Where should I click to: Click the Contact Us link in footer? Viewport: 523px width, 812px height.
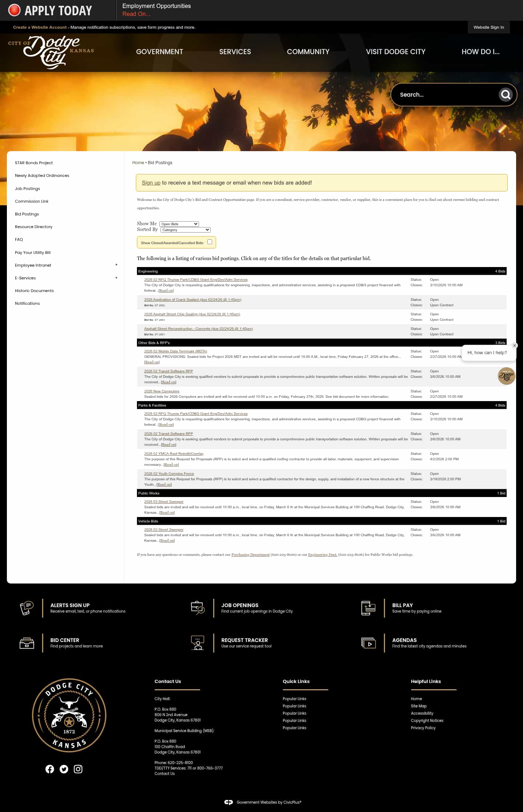point(165,773)
